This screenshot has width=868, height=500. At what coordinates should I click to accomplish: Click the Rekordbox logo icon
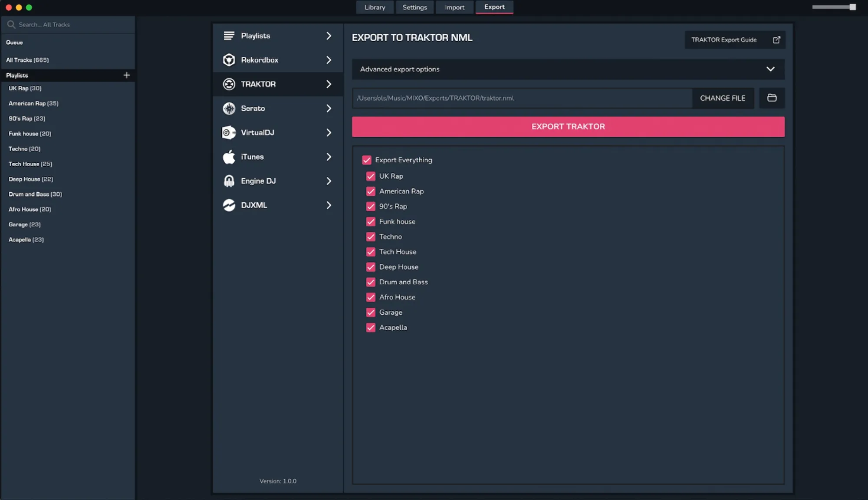[x=229, y=60]
